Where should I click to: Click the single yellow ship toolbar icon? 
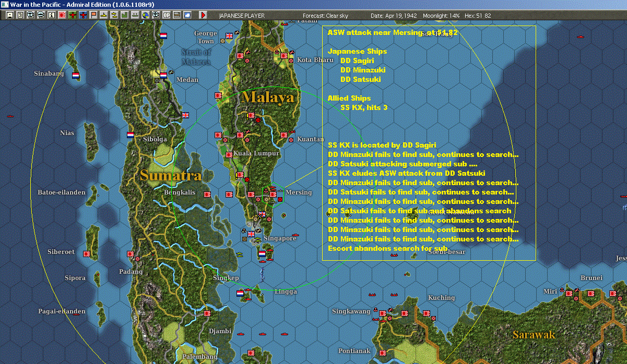[104, 15]
